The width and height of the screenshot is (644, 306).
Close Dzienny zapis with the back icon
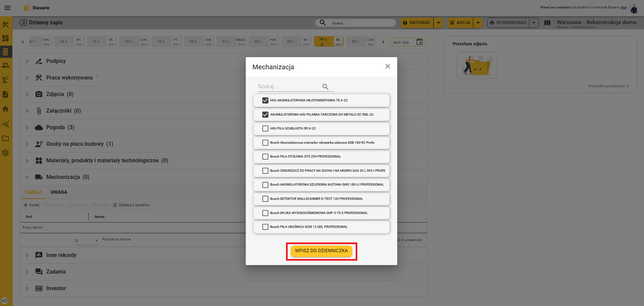click(x=23, y=23)
